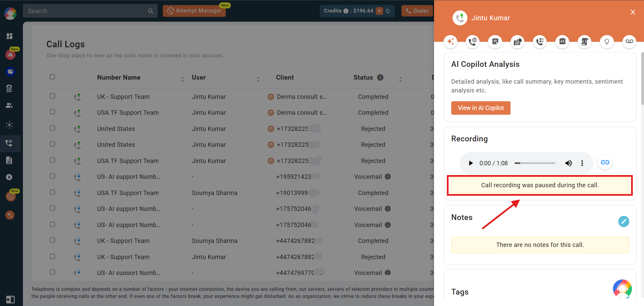The width and height of the screenshot is (644, 306).
Task: Open the contacts people sidebar icon
Action: 9,105
